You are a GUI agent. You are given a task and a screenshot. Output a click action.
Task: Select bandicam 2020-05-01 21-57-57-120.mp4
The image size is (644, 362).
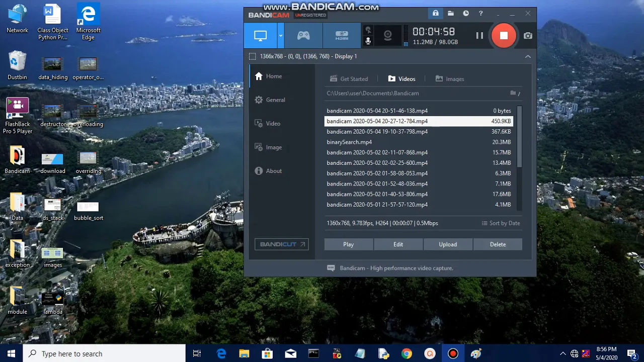(x=419, y=205)
